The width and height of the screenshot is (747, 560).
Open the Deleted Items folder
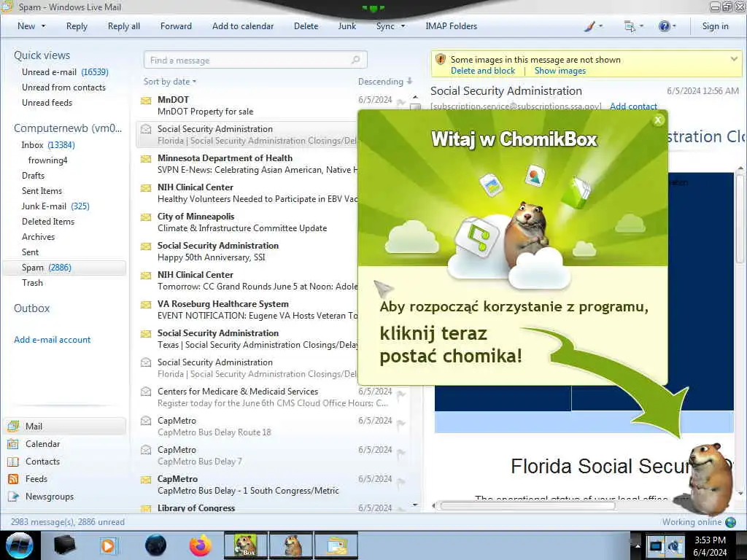point(48,221)
